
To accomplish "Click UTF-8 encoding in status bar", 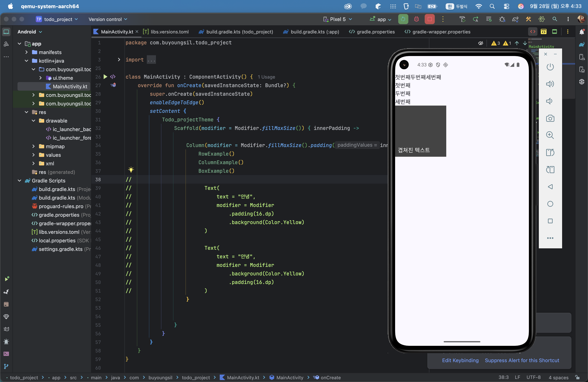I will [533, 377].
